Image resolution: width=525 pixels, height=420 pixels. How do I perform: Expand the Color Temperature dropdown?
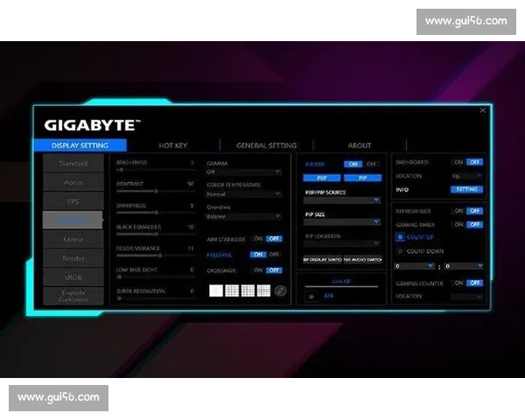pyautogui.click(x=244, y=194)
